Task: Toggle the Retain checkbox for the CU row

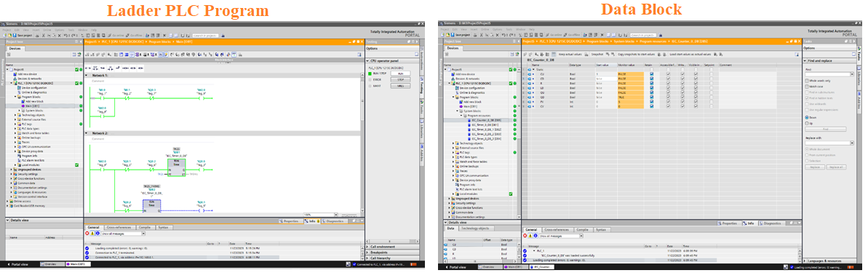Action: click(x=652, y=74)
